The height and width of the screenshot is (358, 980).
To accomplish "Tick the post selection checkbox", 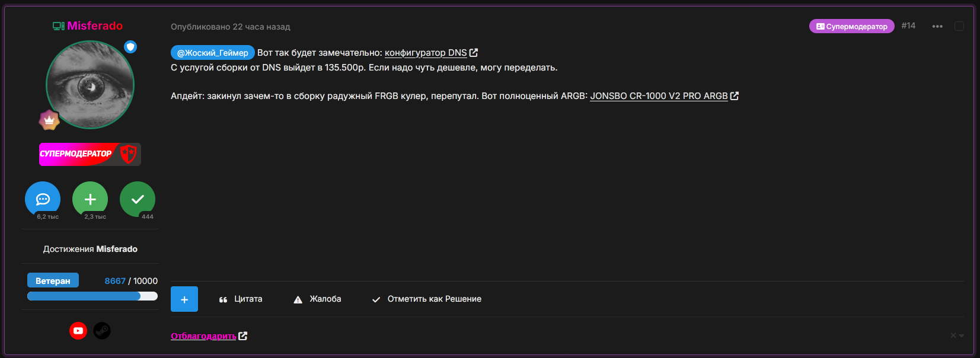I will [959, 26].
